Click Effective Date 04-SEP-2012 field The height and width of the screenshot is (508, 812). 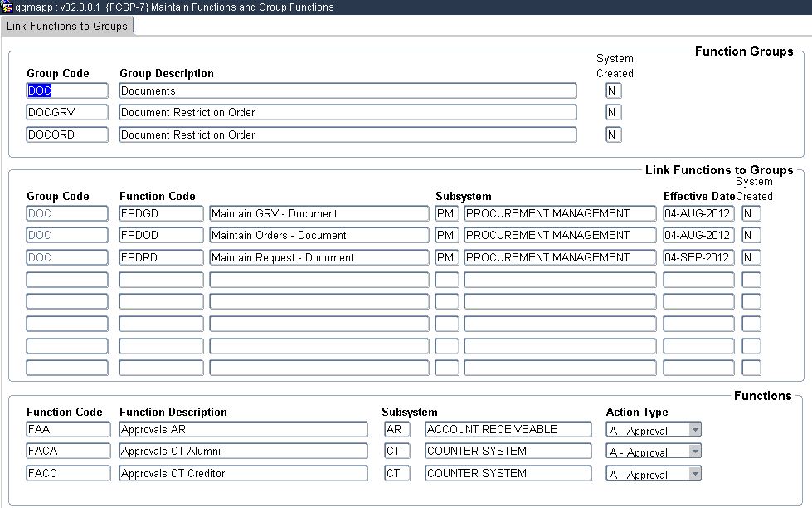pyautogui.click(x=698, y=257)
